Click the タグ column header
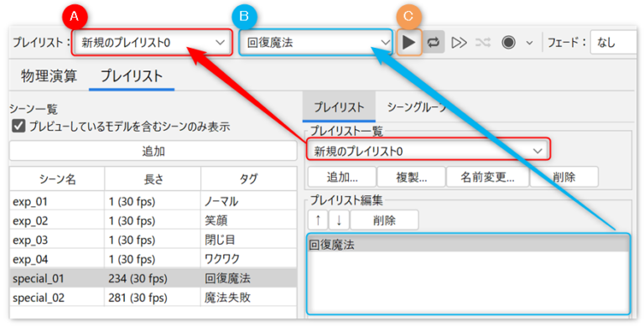Image resolution: width=644 pixels, height=326 pixels. click(x=249, y=179)
